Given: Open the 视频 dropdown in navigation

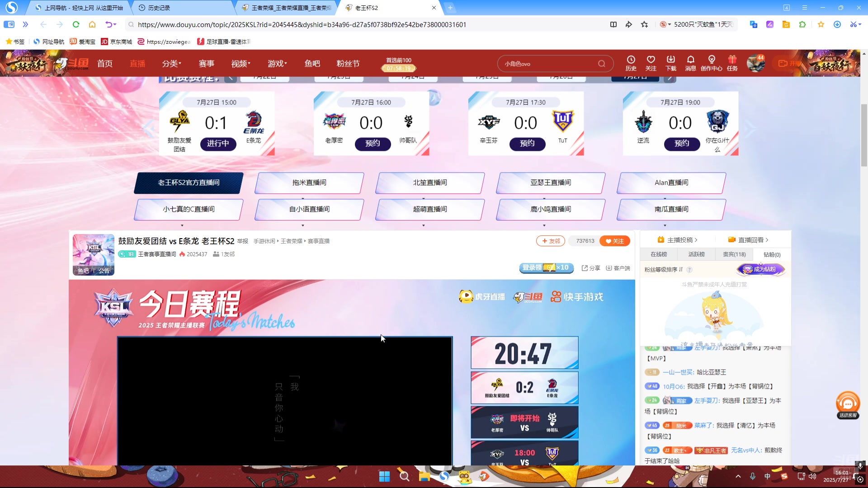Looking at the screenshot, I should point(241,64).
